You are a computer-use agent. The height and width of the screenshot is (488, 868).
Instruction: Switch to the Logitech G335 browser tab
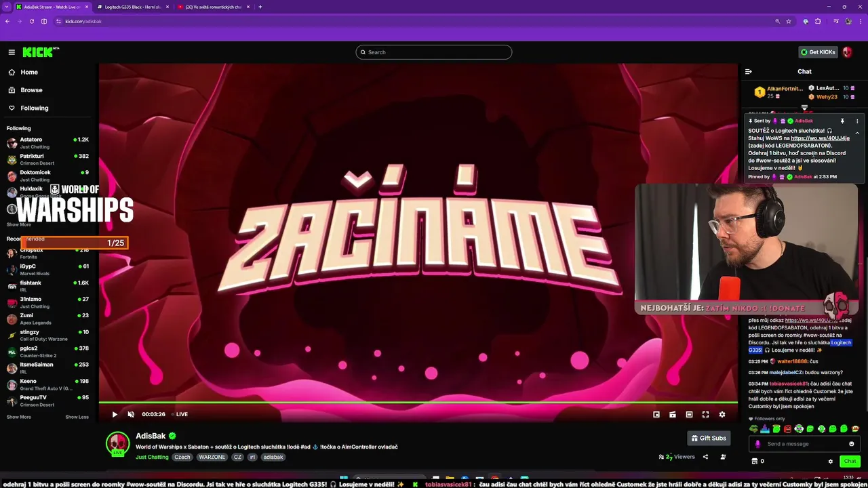click(x=133, y=7)
